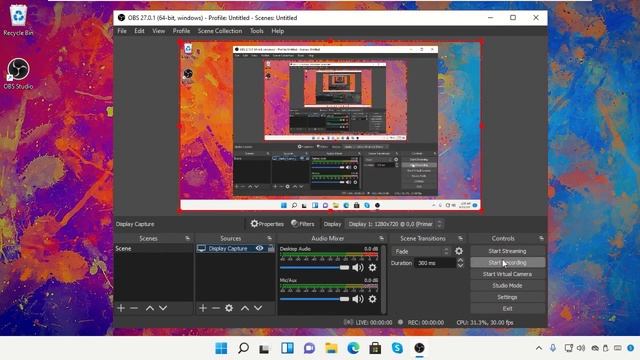This screenshot has width=640, height=360.
Task: Click Start Recording button
Action: point(507,262)
